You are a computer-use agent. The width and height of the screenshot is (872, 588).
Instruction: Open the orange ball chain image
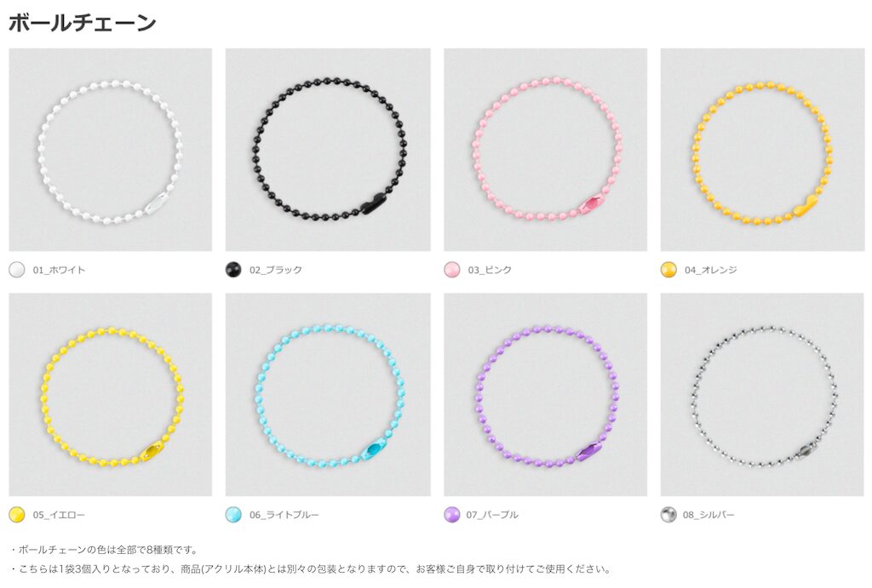(x=762, y=150)
